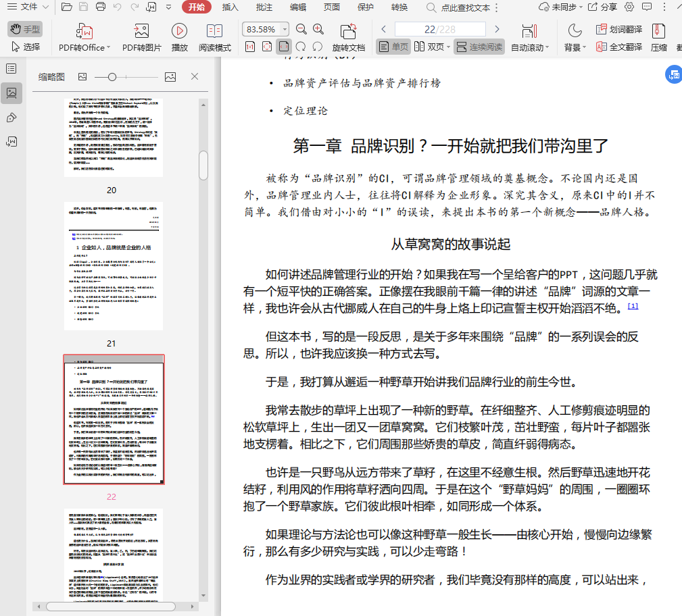Set actual size 1:1 view
682x616 pixels.
point(250,47)
